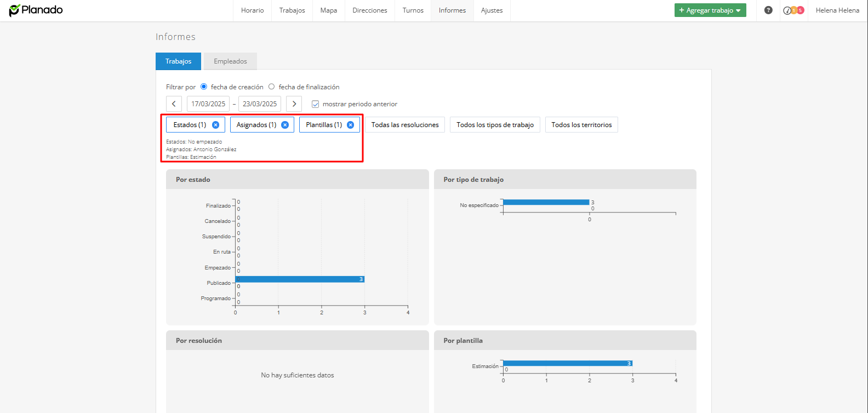868x413 pixels.
Task: Open the Mapa navigation item
Action: coord(329,10)
